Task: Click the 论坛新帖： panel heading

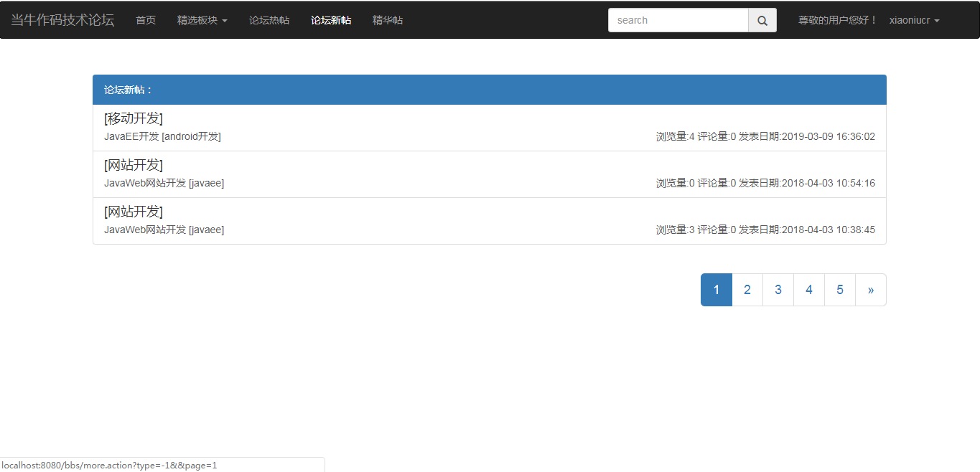Action: tap(490, 90)
